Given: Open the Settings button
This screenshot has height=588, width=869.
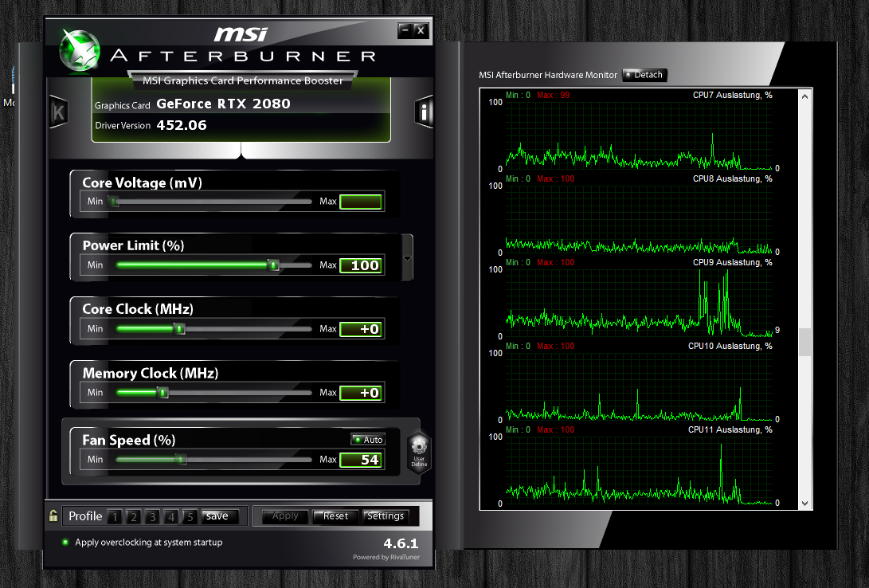Looking at the screenshot, I should [x=386, y=516].
